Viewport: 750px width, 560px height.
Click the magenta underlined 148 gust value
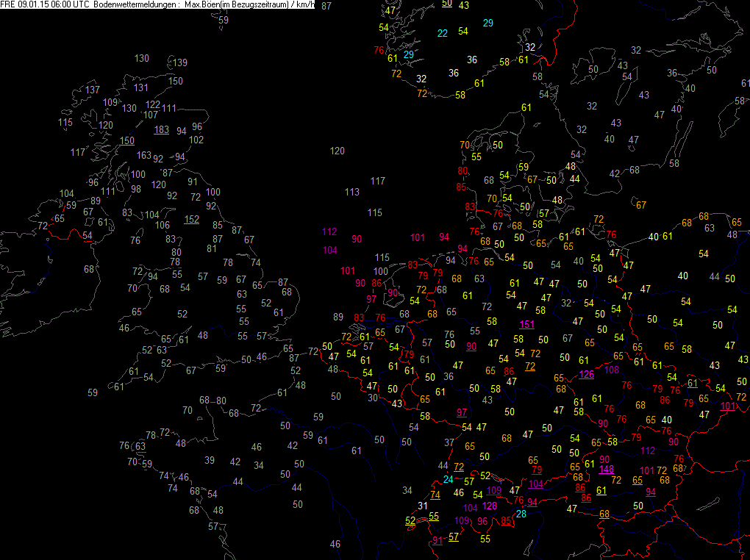(x=606, y=469)
